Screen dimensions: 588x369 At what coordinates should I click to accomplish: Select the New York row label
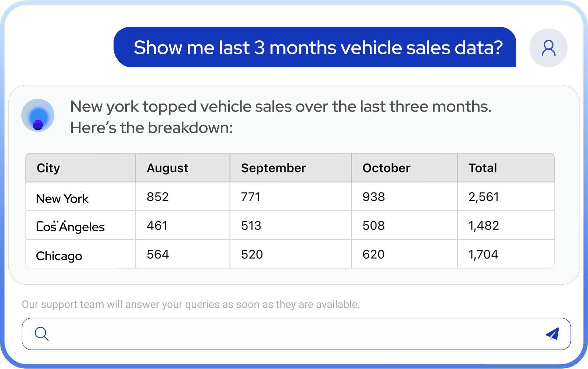click(62, 199)
